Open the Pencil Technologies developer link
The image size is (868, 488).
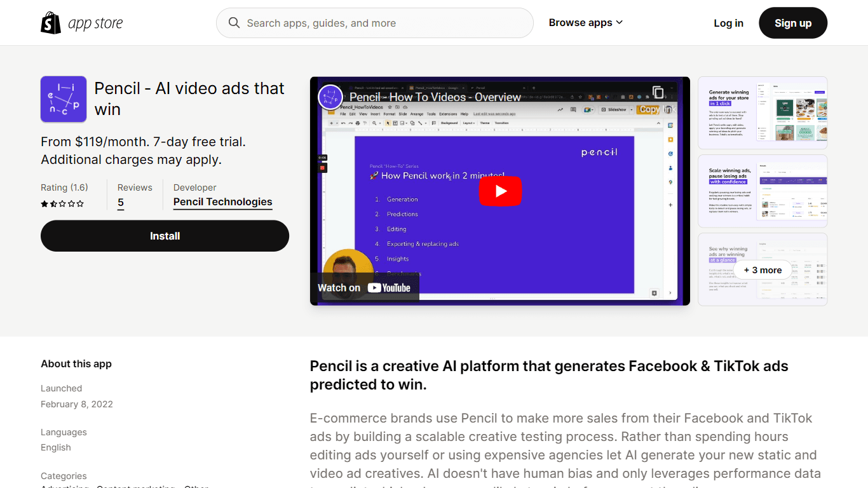coord(223,202)
